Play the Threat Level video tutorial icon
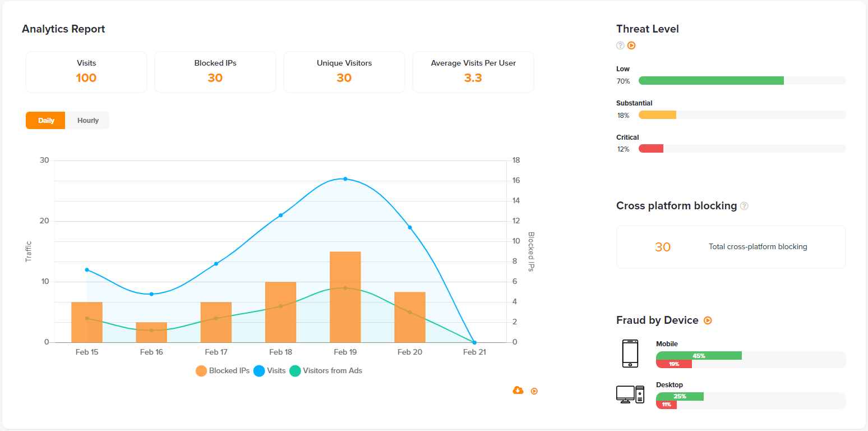Screen dimensions: 868x431 pos(631,45)
